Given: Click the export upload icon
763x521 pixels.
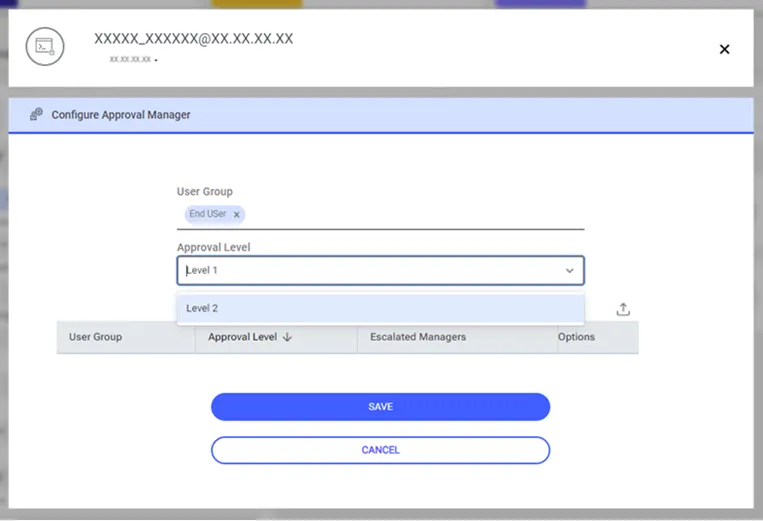Looking at the screenshot, I should (623, 309).
